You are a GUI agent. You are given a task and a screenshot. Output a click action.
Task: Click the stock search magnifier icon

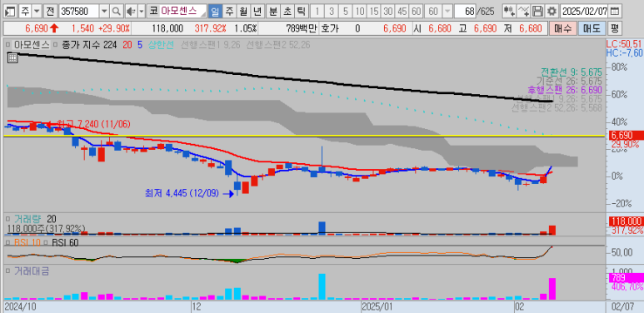pos(117,11)
